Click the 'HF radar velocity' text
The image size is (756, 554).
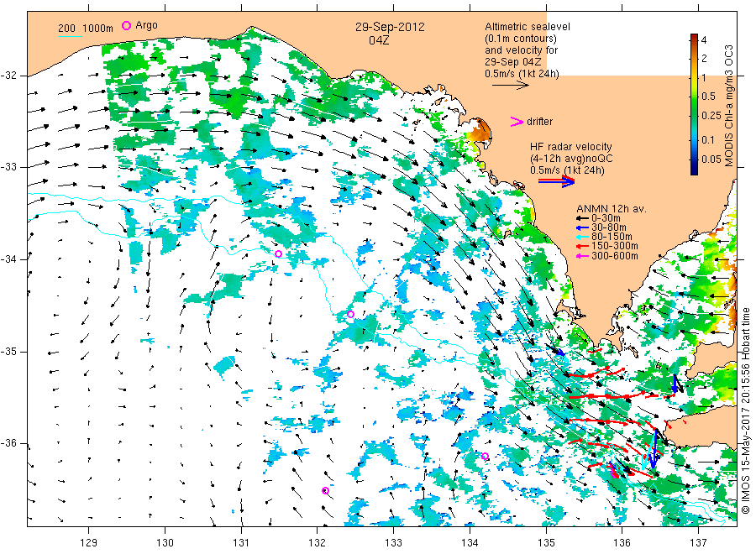coord(571,146)
